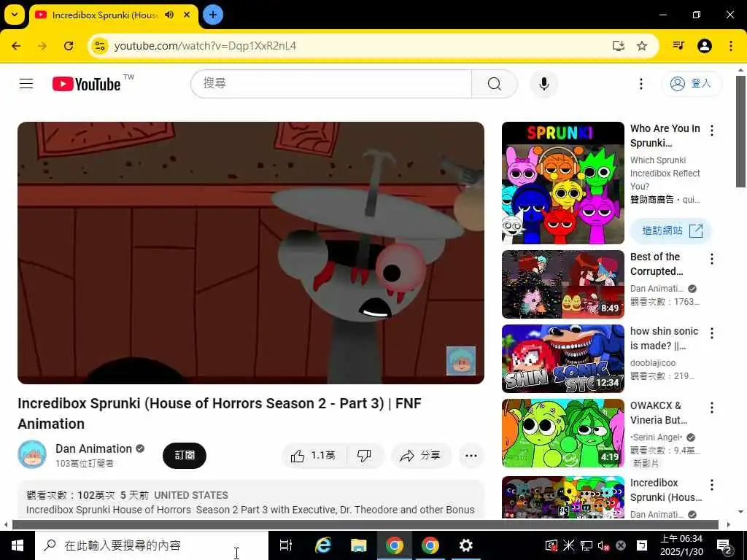747x560 pixels.
Task: Open Chrome profile avatar icon
Action: 705,46
